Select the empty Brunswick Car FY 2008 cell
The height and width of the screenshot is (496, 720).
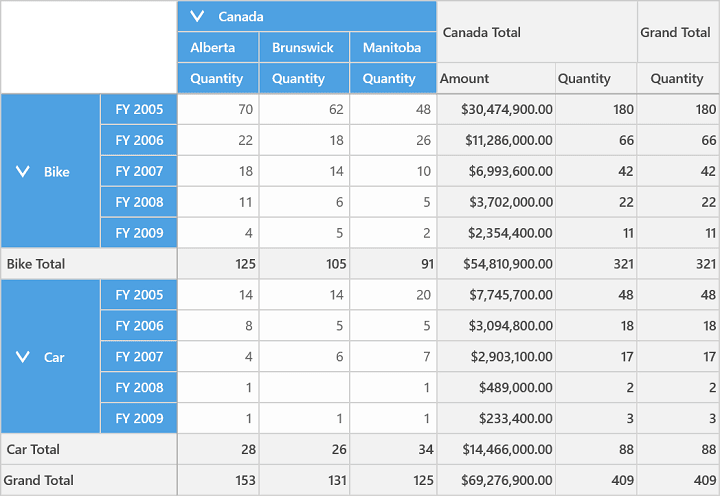[304, 388]
